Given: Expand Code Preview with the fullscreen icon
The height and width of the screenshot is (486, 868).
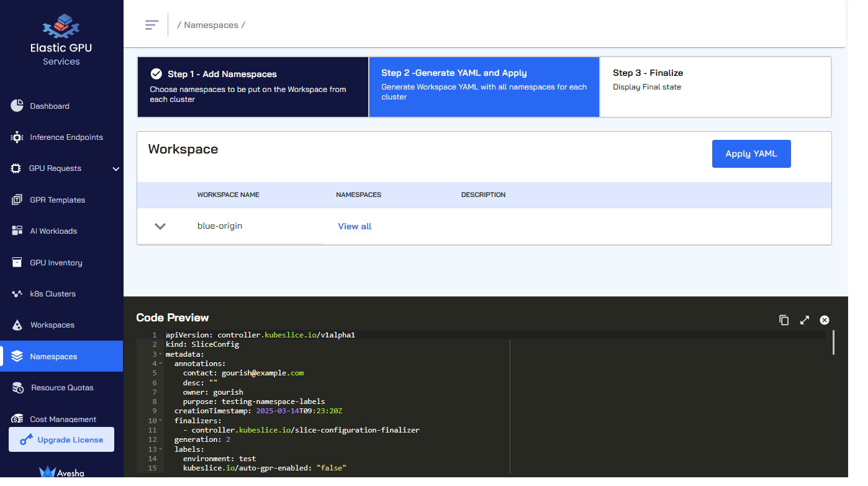Looking at the screenshot, I should [804, 320].
